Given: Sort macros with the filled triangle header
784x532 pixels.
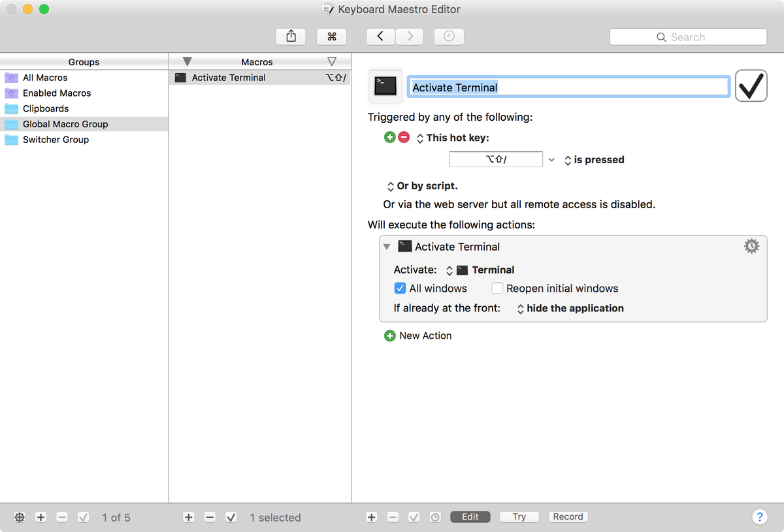Looking at the screenshot, I should [x=188, y=62].
